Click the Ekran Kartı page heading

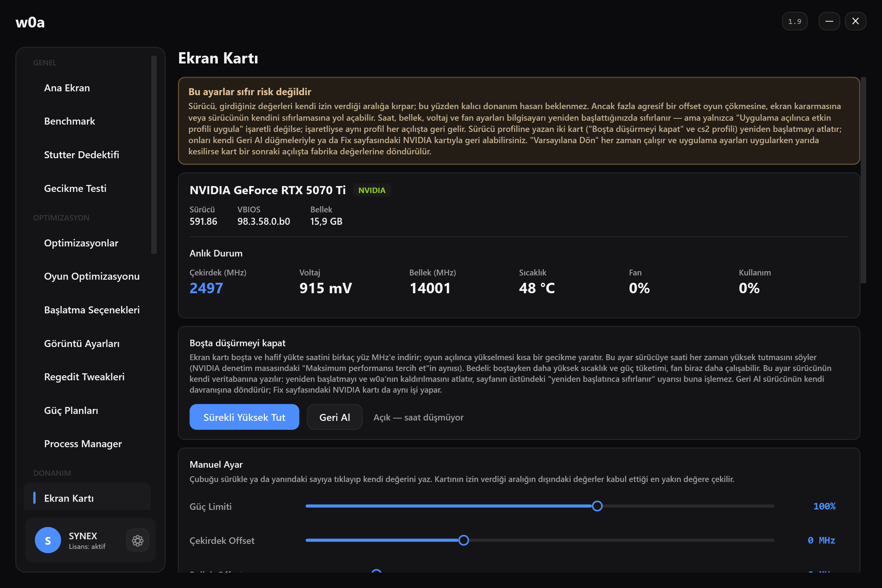coord(218,58)
